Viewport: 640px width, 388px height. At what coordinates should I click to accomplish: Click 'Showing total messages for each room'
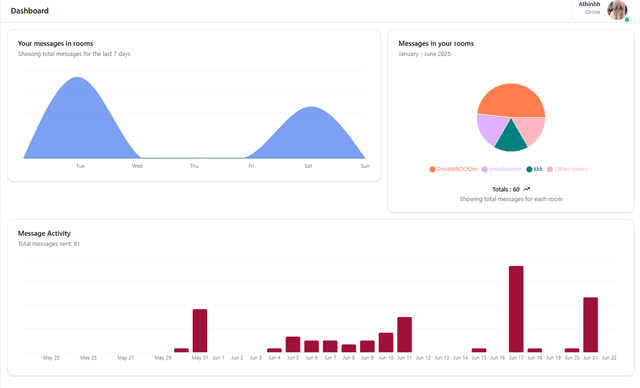[511, 199]
